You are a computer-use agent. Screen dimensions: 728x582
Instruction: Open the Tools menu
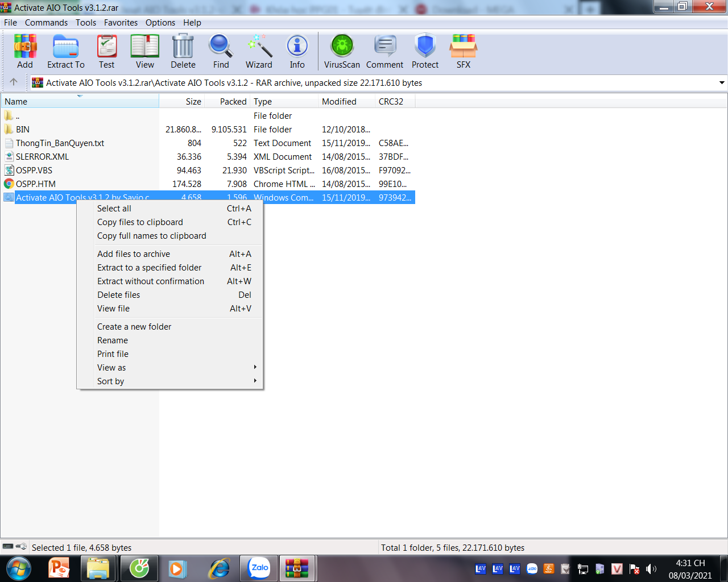[x=86, y=23]
